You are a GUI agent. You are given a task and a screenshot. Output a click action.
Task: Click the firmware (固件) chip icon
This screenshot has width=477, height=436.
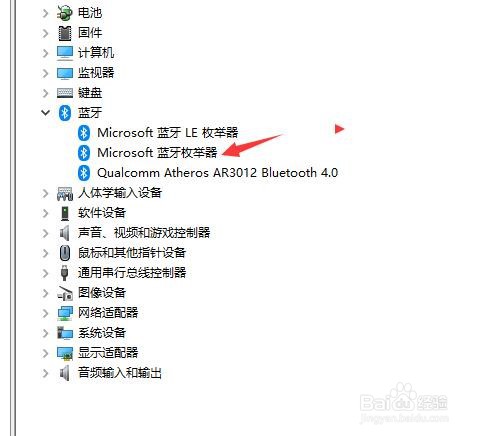click(65, 33)
